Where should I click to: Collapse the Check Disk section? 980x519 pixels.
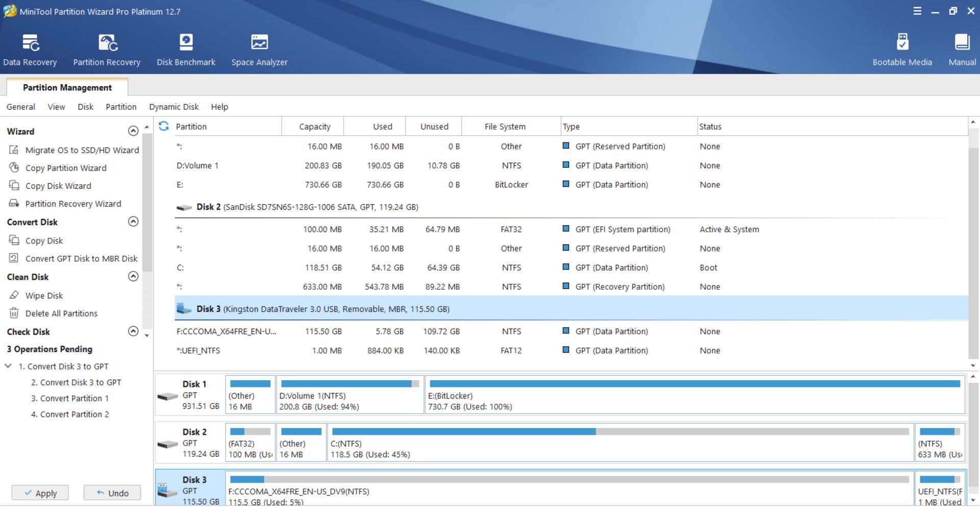[133, 331]
